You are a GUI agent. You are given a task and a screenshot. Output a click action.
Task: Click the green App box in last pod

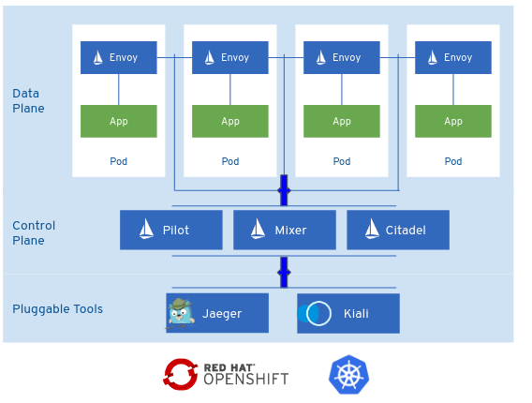[x=453, y=121]
